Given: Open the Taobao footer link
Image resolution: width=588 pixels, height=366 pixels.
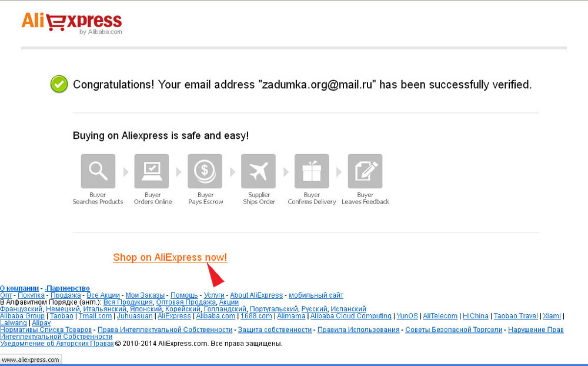Looking at the screenshot, I should point(62,316).
